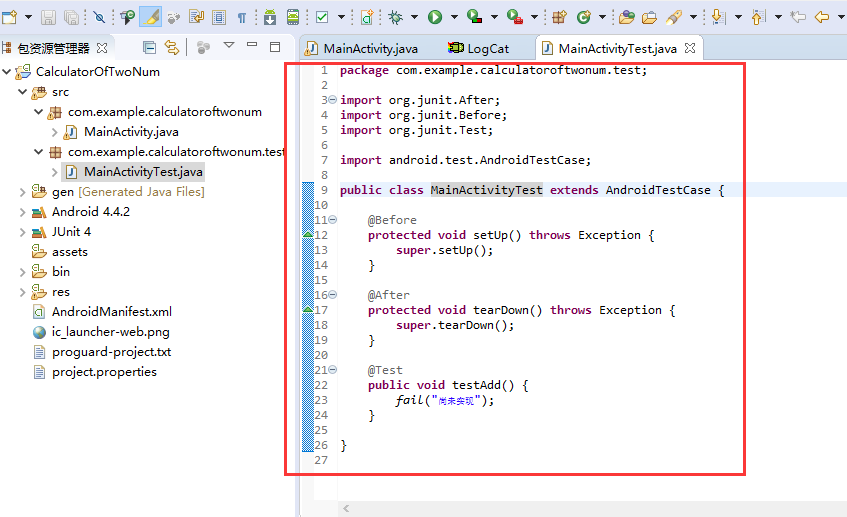Click the Open Task folder icon

pyautogui.click(x=649, y=17)
